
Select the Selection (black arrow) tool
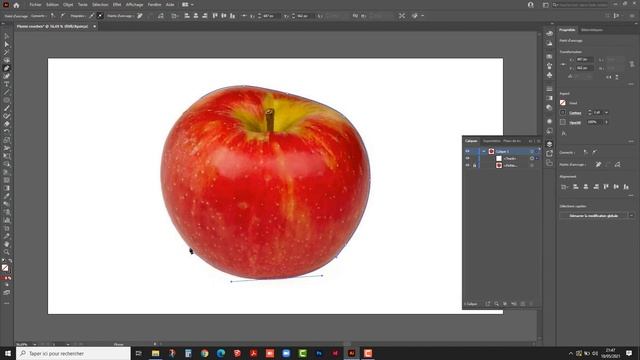coord(7,37)
